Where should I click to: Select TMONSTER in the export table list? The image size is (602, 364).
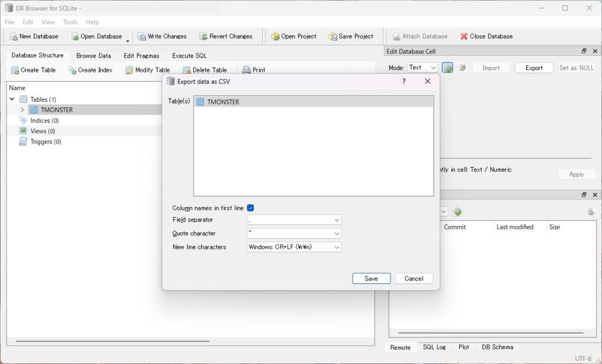tap(223, 102)
